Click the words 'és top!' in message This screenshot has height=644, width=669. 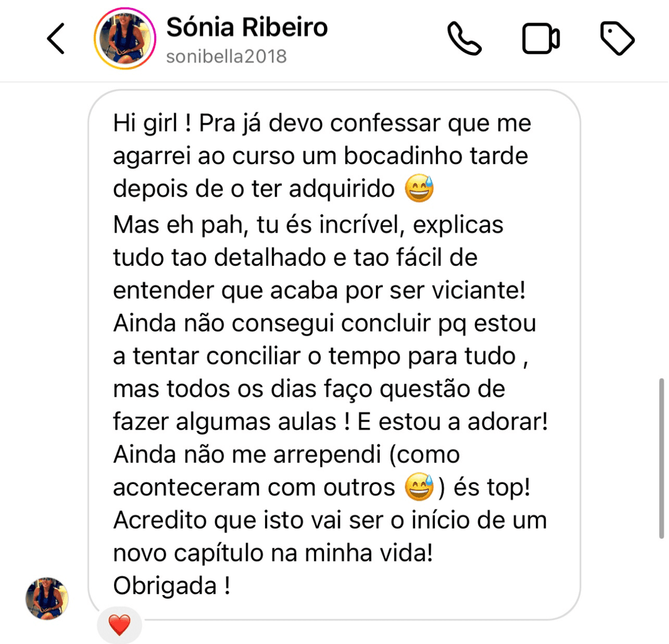tap(492, 488)
